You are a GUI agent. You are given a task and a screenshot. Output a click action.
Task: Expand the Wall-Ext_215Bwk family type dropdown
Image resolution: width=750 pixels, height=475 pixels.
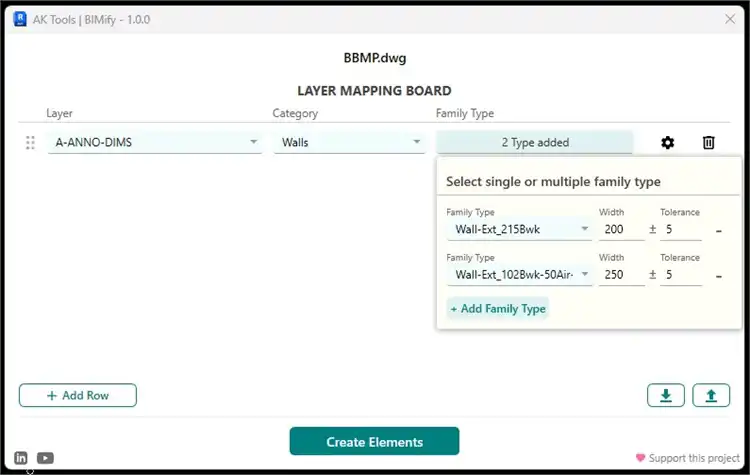518,230
